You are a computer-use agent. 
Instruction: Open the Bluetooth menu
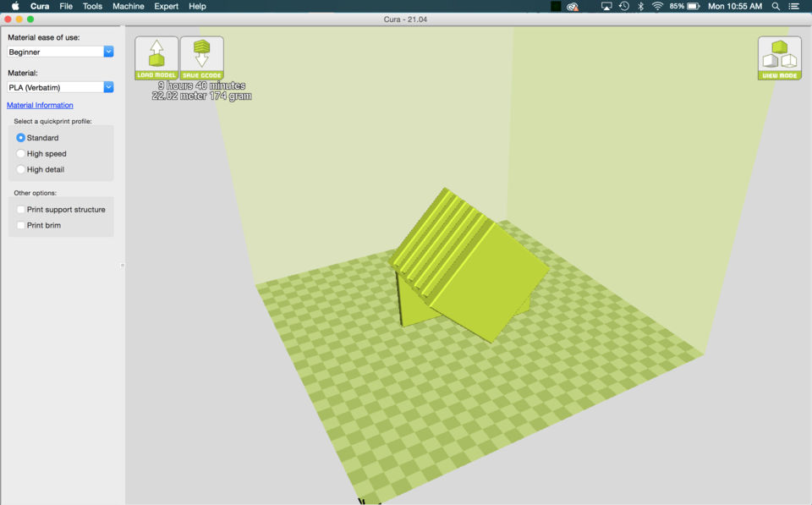640,6
